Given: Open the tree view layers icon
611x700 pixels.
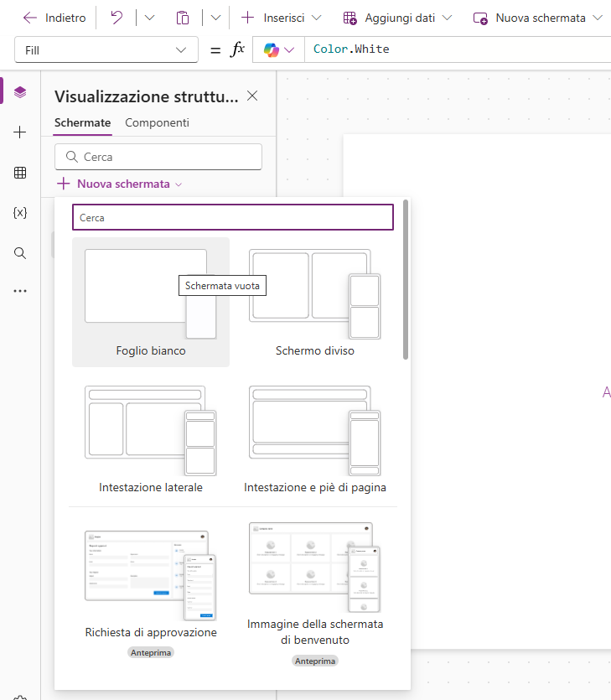Looking at the screenshot, I should click(20, 92).
